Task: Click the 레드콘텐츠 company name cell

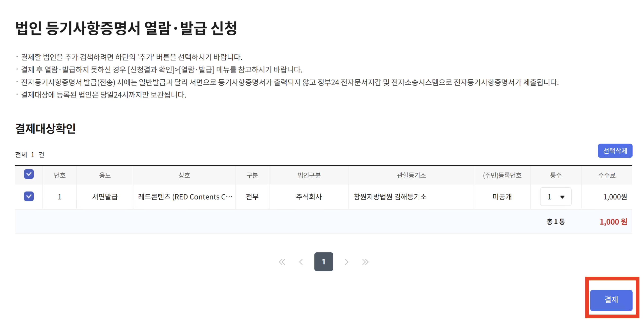Action: point(185,197)
